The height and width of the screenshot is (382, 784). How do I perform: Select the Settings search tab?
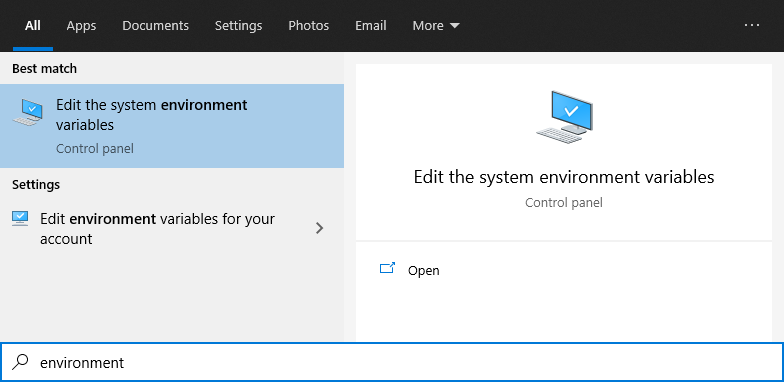[x=238, y=26]
